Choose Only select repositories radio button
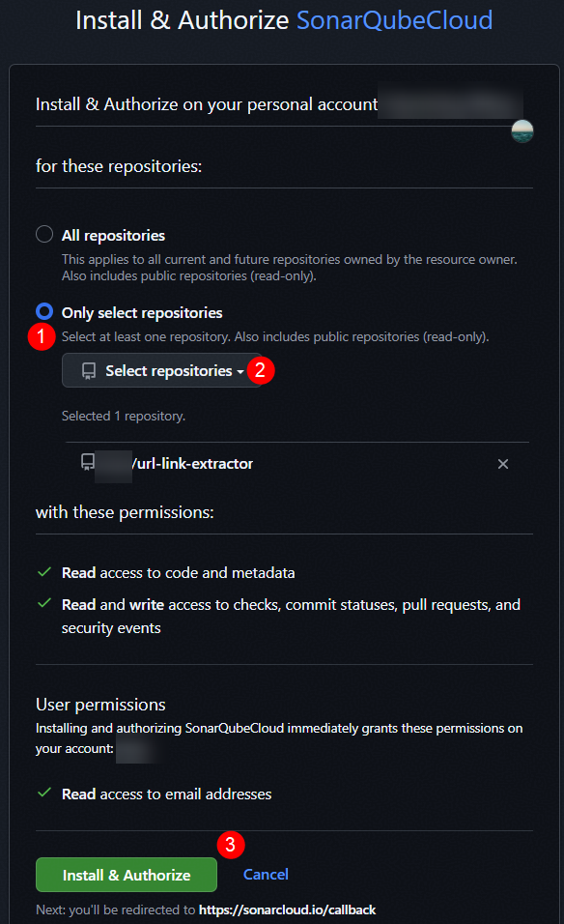The height and width of the screenshot is (924, 564). click(44, 310)
